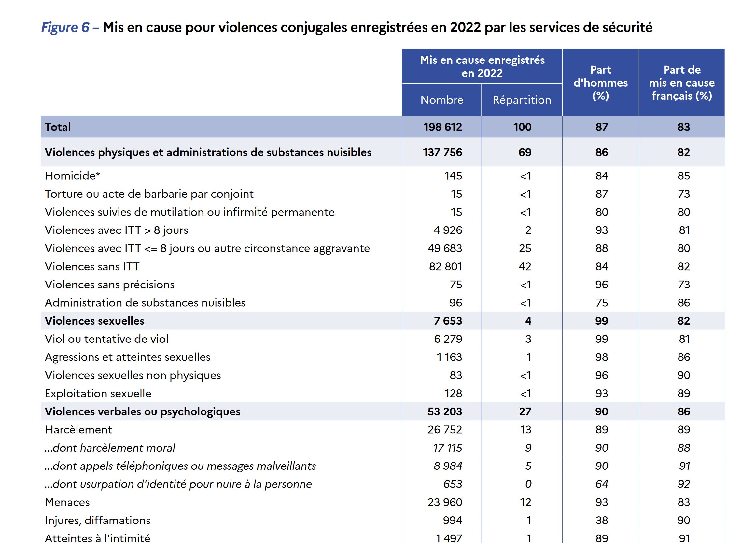Click the 'Harcèlement' row label

pos(78,430)
